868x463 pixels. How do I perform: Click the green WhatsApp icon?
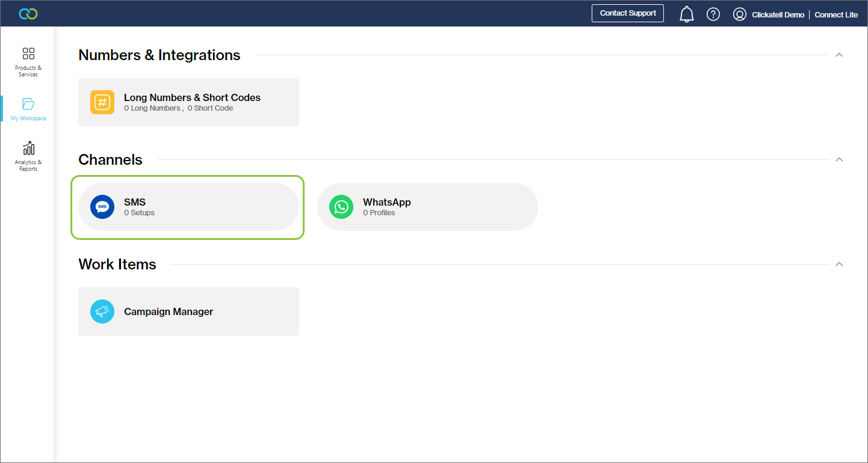click(x=341, y=207)
